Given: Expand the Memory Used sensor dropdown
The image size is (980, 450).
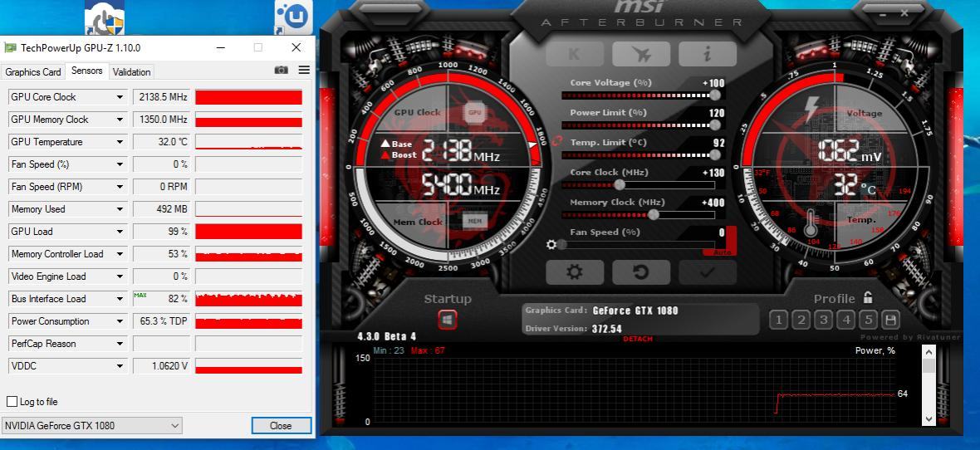Looking at the screenshot, I should pos(120,209).
